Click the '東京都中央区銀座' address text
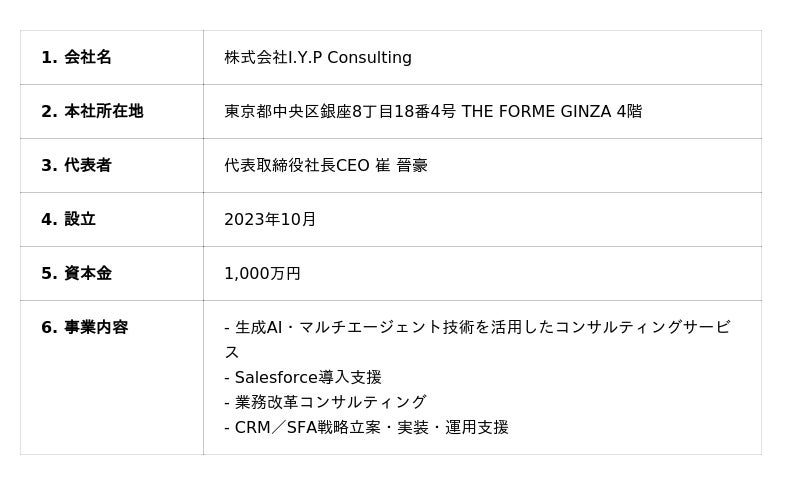This screenshot has width=800, height=485. (x=287, y=112)
